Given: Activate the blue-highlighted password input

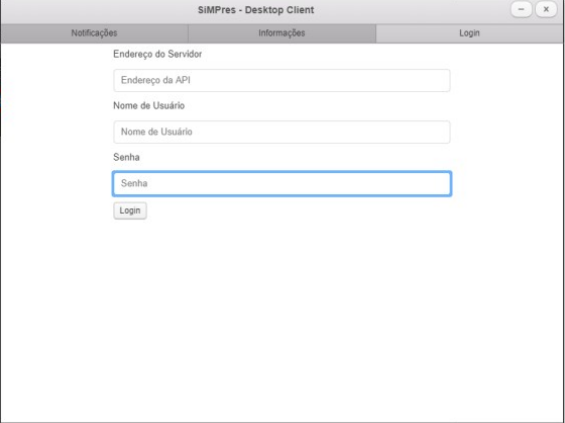Looking at the screenshot, I should click(282, 183).
